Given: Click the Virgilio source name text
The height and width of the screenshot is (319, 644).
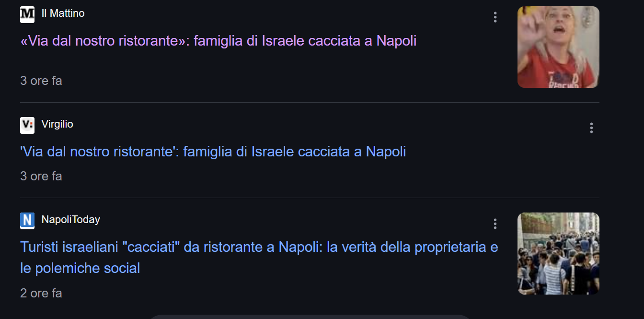Looking at the screenshot, I should coord(57,124).
